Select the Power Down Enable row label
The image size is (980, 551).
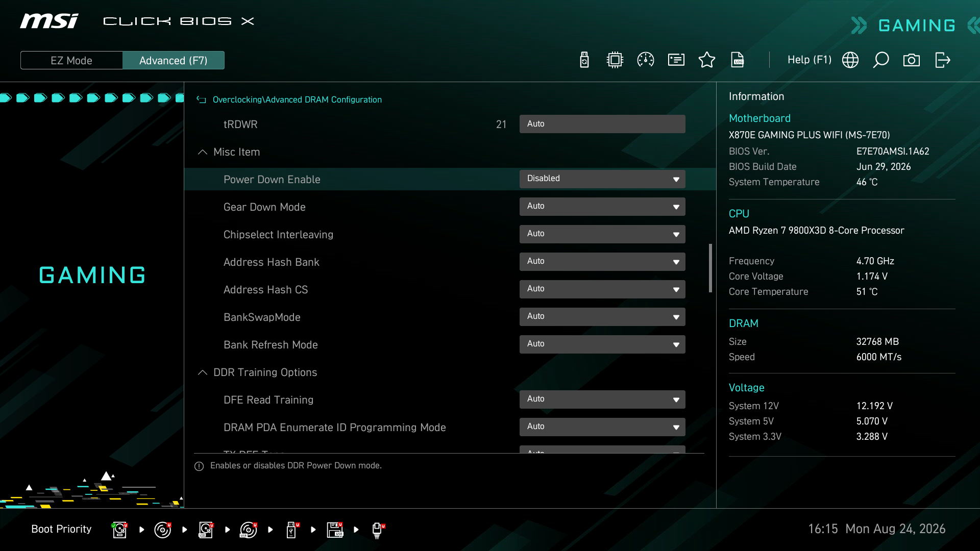272,180
